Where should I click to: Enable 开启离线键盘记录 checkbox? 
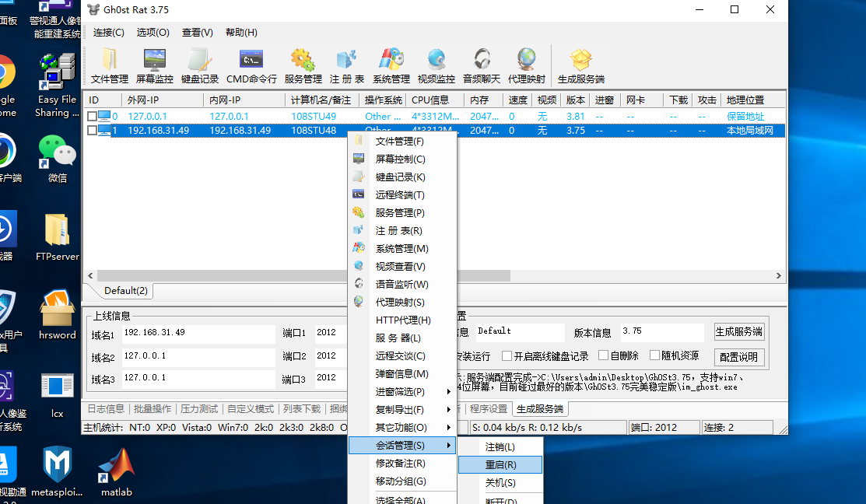point(507,355)
